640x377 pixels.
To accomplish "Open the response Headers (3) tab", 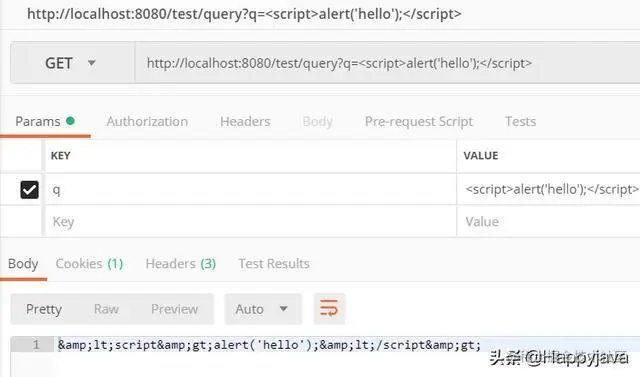I will tap(180, 264).
